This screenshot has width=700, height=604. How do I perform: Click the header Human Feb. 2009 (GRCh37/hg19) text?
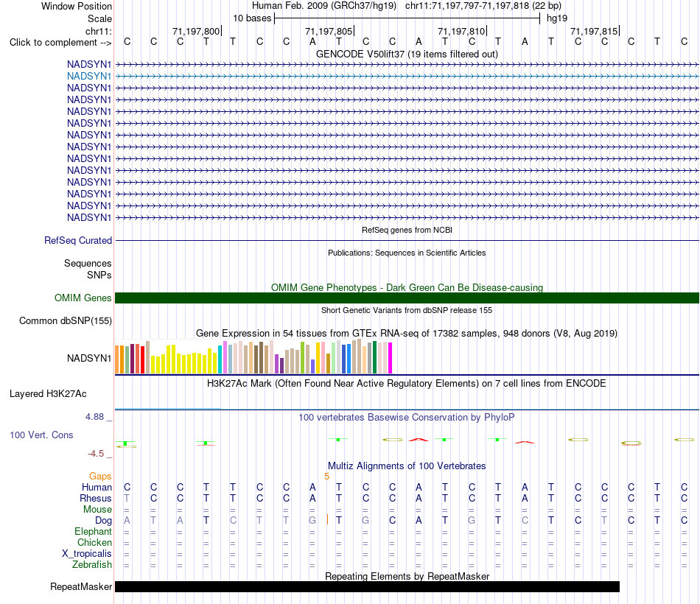324,6
